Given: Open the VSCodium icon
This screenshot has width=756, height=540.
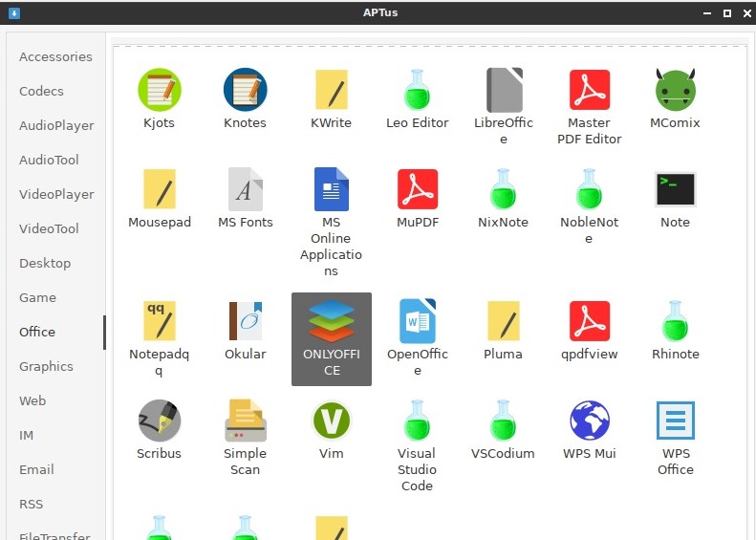Looking at the screenshot, I should [x=503, y=421].
